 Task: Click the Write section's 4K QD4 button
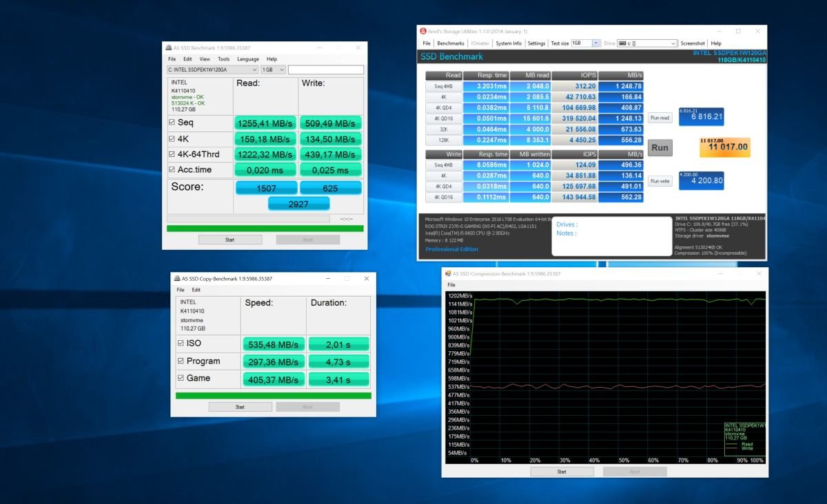[443, 187]
